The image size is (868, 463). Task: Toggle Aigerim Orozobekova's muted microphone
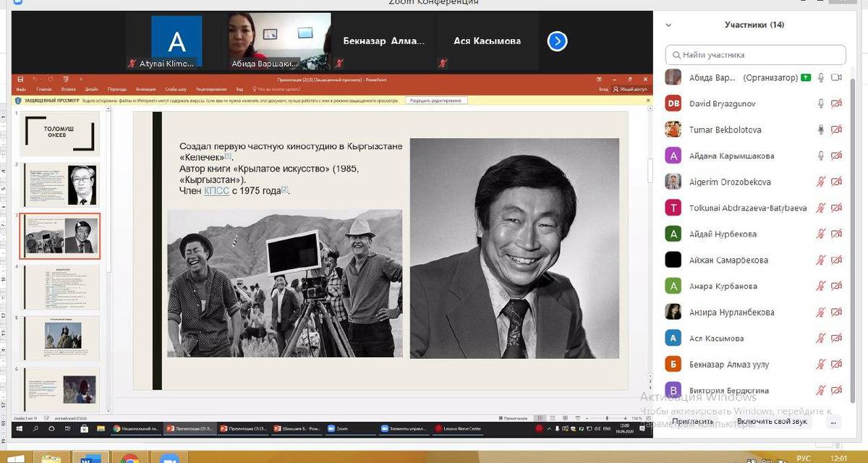[821, 182]
